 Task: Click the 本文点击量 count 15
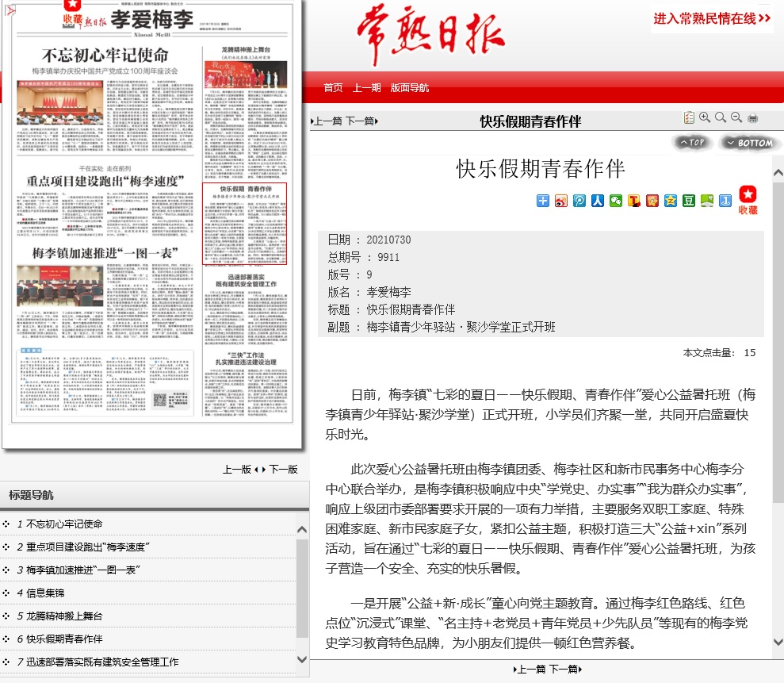(749, 353)
